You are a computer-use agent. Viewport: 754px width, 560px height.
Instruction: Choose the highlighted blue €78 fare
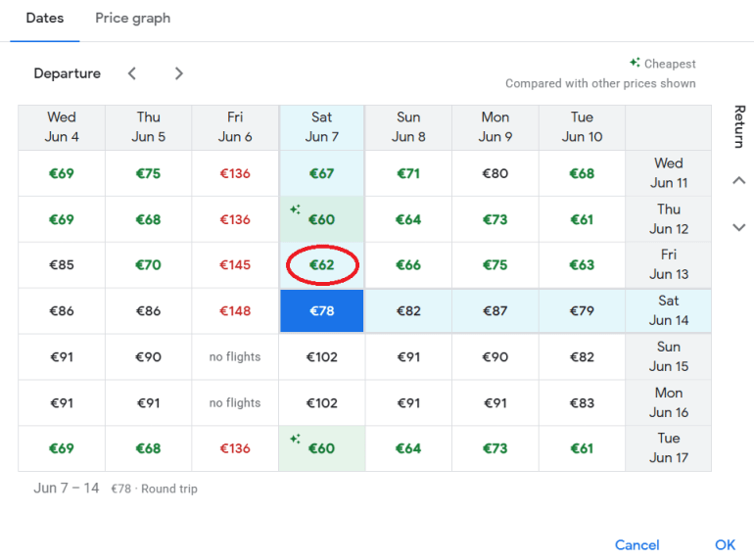tap(322, 311)
